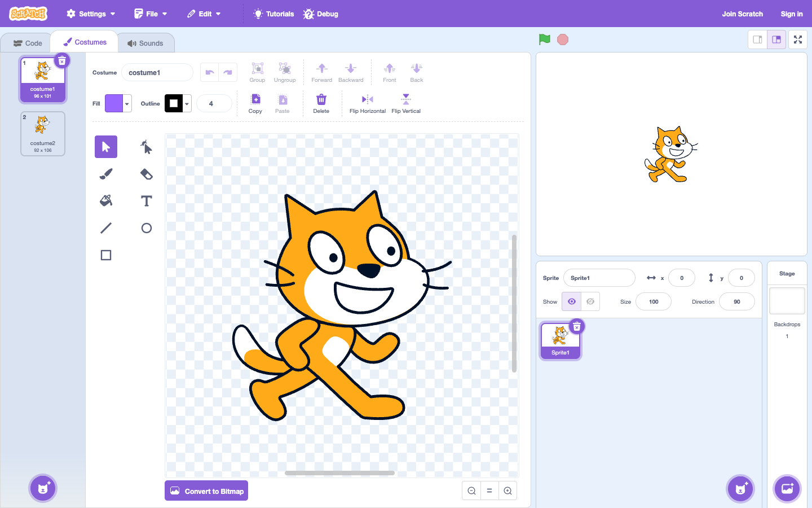
Task: Activate the Eraser tool
Action: tap(147, 174)
